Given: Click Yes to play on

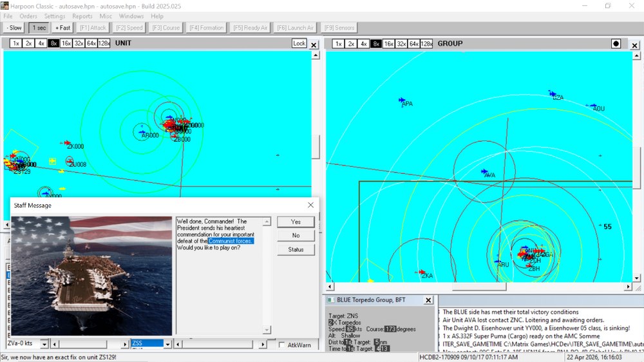Looking at the screenshot, I should (296, 222).
